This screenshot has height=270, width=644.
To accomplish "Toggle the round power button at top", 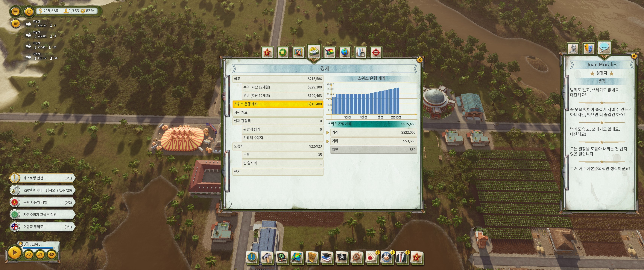I will pyautogui.click(x=29, y=11).
